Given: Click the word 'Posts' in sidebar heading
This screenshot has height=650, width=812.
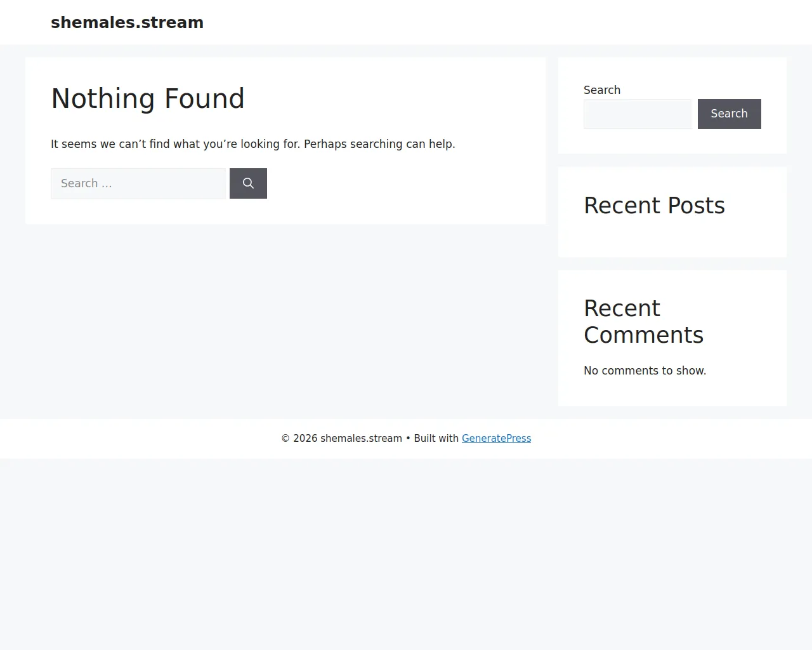Looking at the screenshot, I should (696, 206).
